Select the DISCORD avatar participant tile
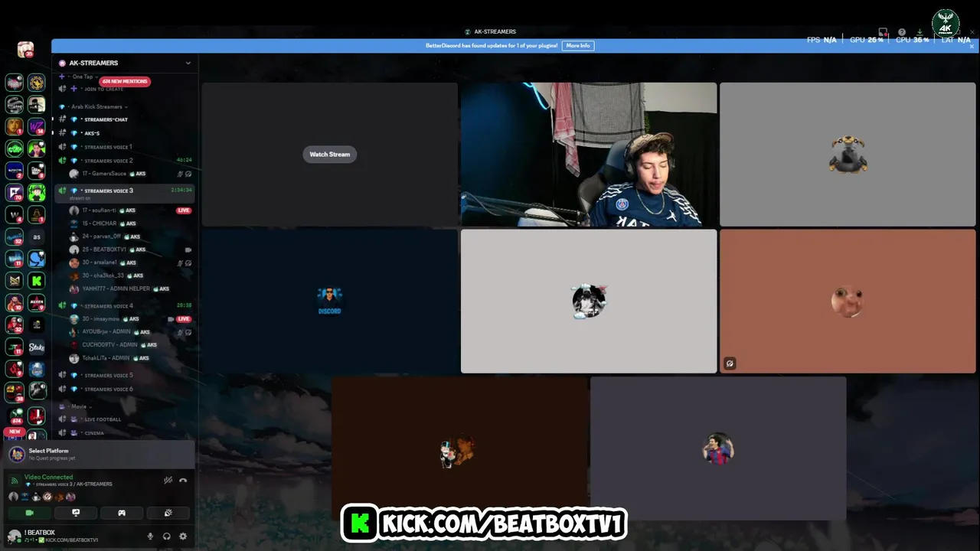The width and height of the screenshot is (980, 551). point(329,301)
